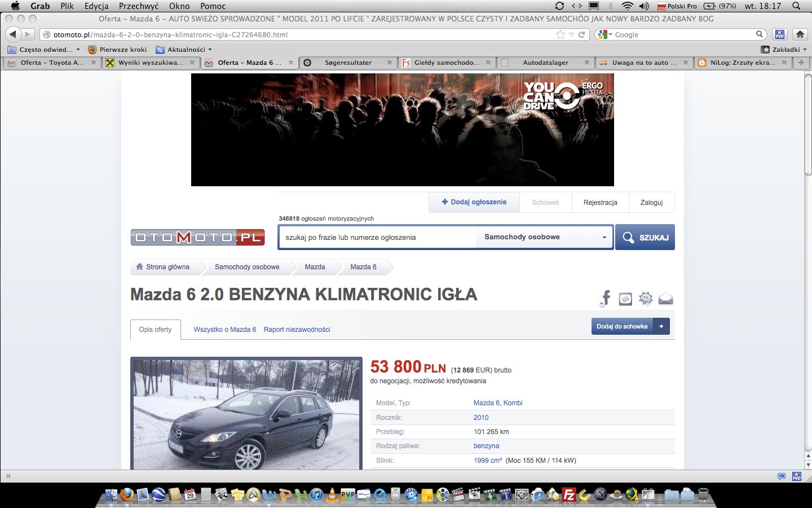
Task: Switch to the Autodatalager tab
Action: point(545,63)
